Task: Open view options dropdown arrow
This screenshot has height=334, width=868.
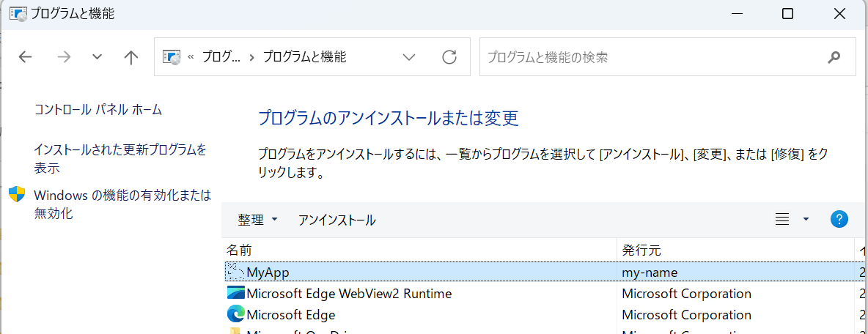Action: point(806,220)
